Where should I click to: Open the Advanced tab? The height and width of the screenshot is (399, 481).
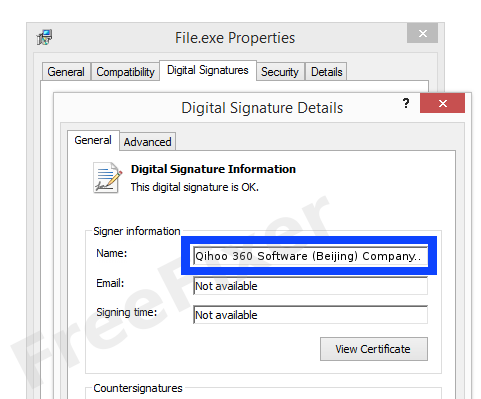point(147,142)
